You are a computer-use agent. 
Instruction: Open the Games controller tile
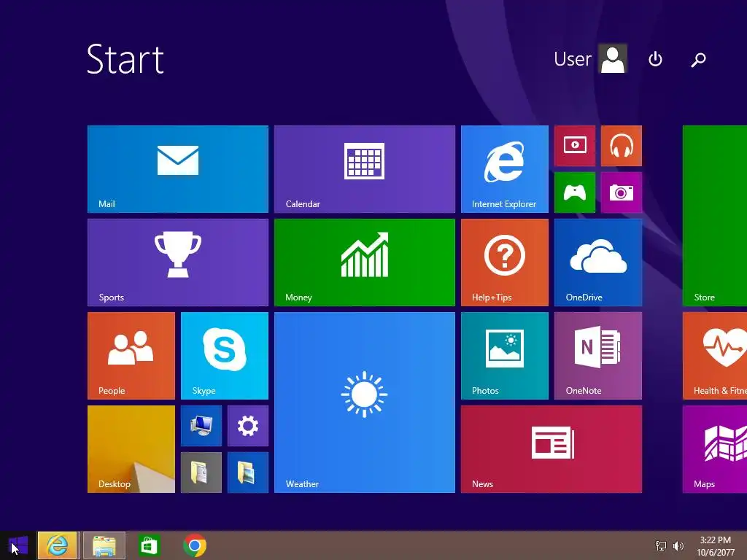575,192
